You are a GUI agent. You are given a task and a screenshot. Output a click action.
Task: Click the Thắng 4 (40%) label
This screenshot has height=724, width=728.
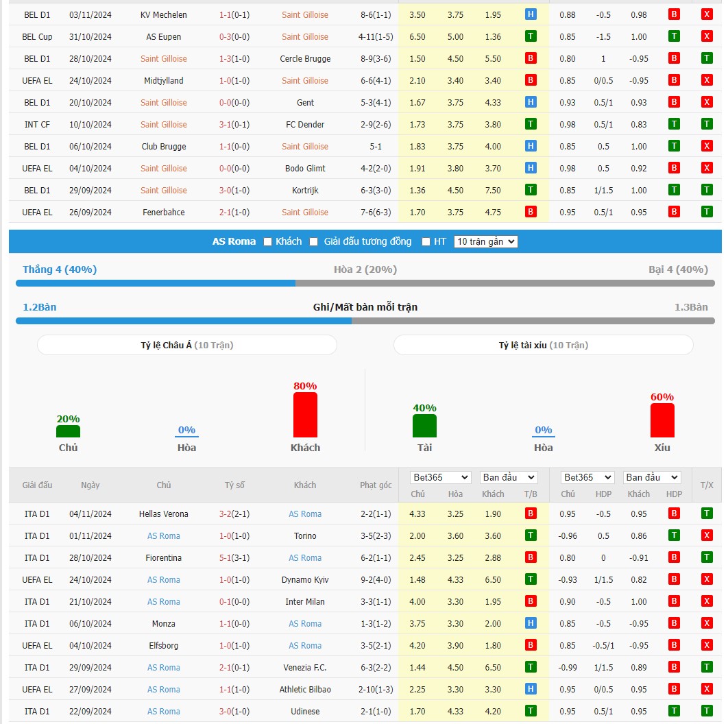pos(60,269)
